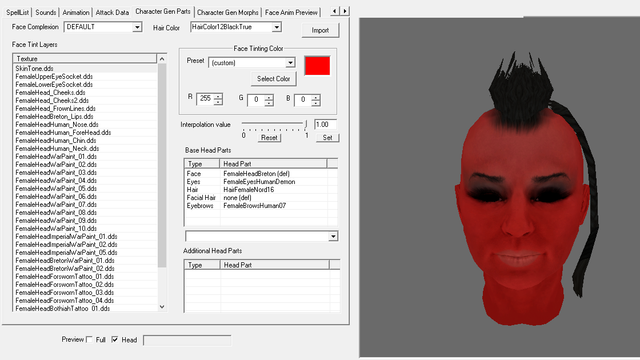Select FemaleHead_FrownLines.dds layer
Image resolution: width=640 pixels, height=360 pixels.
tap(85, 109)
